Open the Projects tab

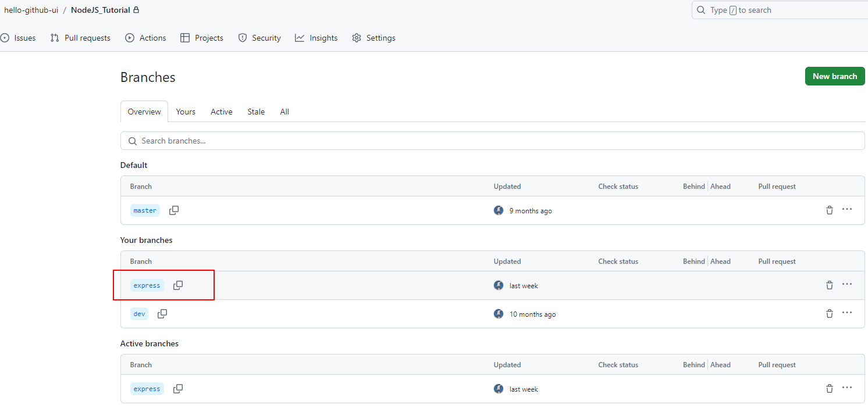pos(202,38)
